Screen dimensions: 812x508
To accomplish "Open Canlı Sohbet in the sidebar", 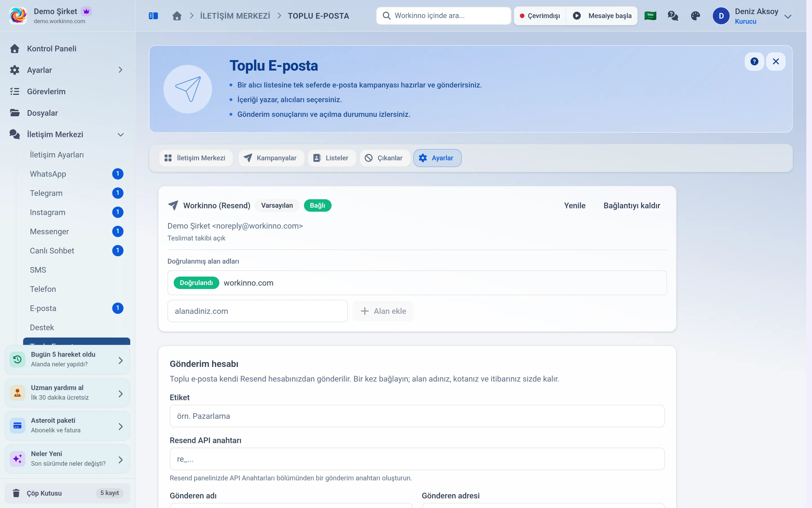I will tap(76, 251).
